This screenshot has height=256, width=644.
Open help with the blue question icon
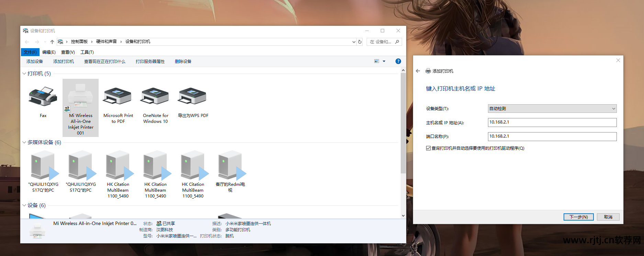click(x=398, y=61)
